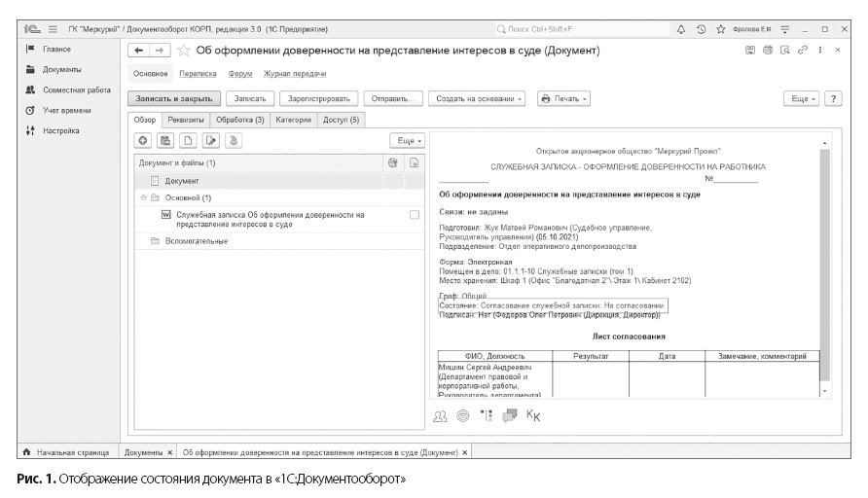This screenshot has width=868, height=498.
Task: Click the add file plus icon
Action: [143, 140]
